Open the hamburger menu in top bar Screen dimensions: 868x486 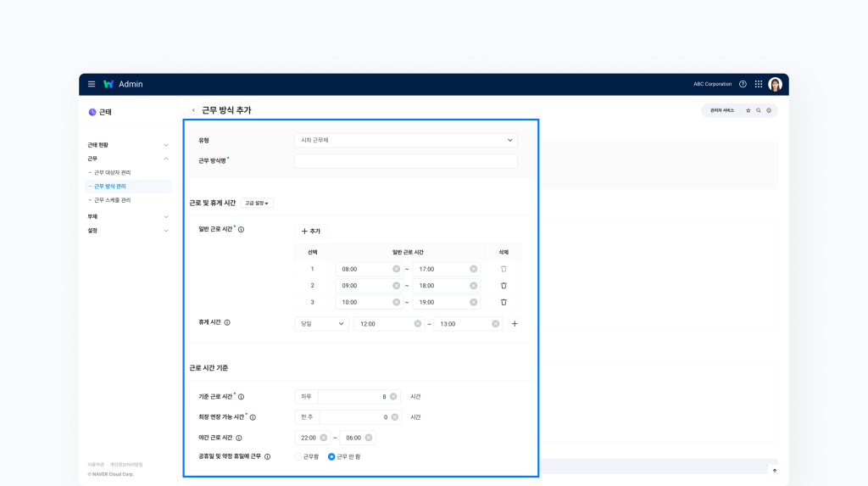[92, 84]
